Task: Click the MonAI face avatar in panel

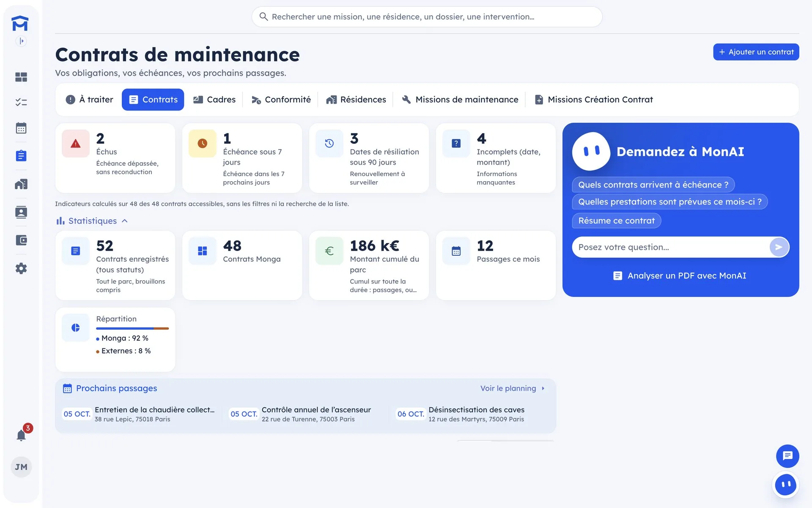Action: coord(591,151)
